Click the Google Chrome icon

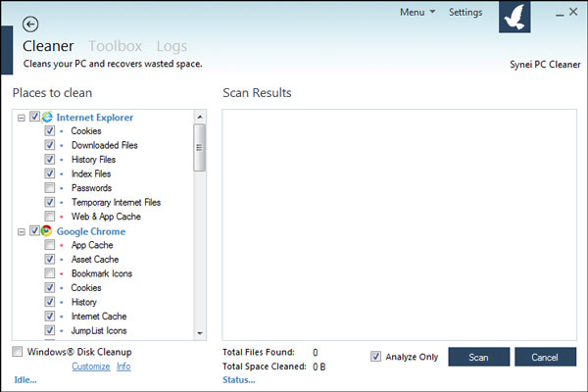pos(46,230)
